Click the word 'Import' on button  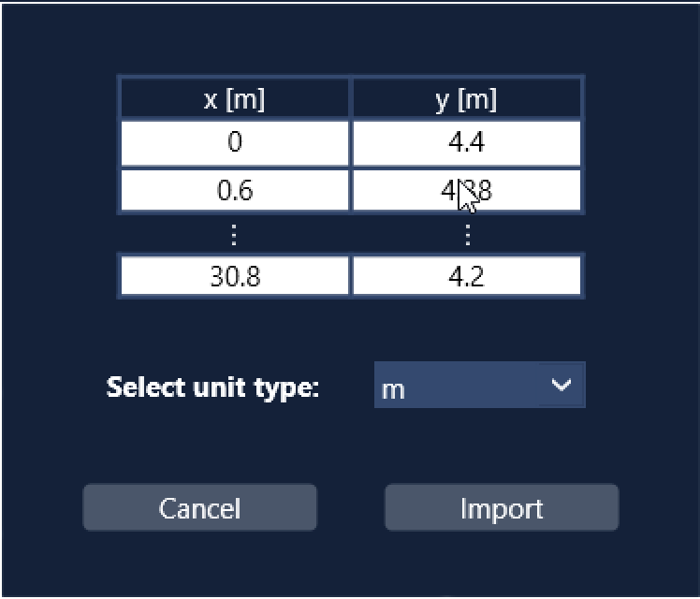click(502, 509)
